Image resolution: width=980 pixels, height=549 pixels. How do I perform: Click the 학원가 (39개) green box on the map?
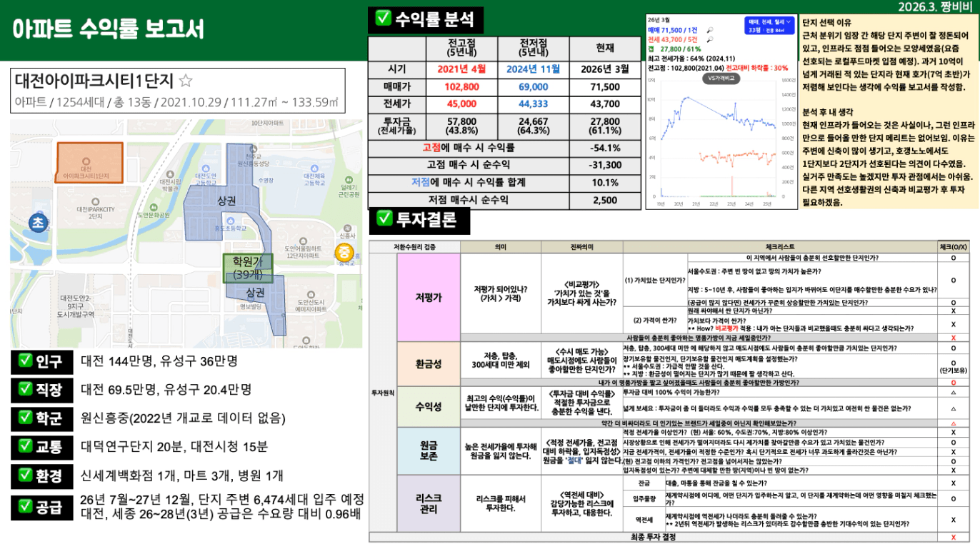tap(248, 268)
